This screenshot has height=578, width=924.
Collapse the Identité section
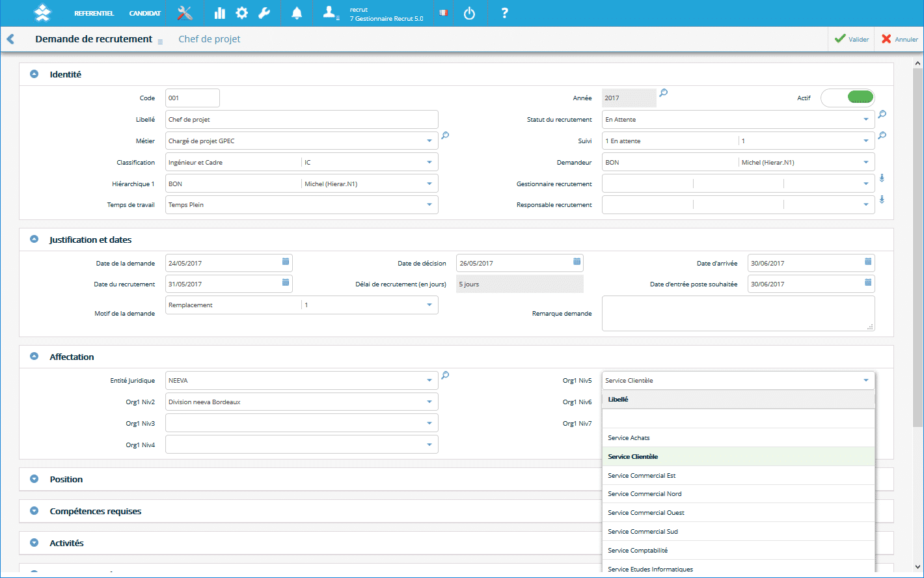(34, 74)
